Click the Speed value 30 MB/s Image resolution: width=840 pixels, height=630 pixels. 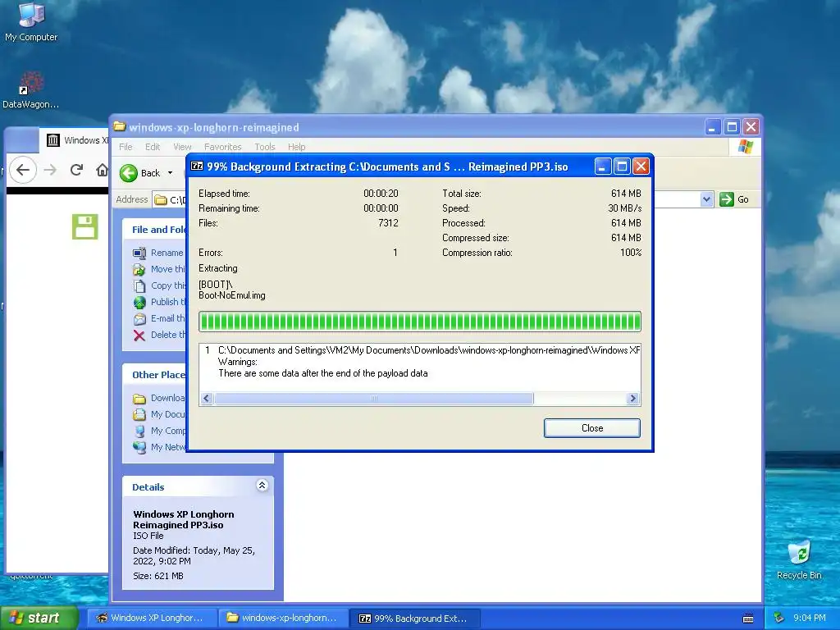pos(624,208)
